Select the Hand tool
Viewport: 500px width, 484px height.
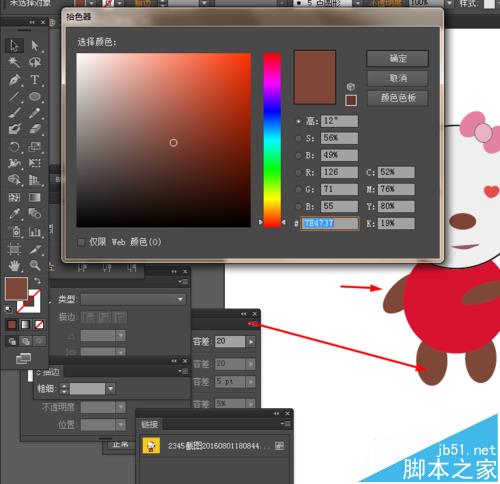pos(14,266)
